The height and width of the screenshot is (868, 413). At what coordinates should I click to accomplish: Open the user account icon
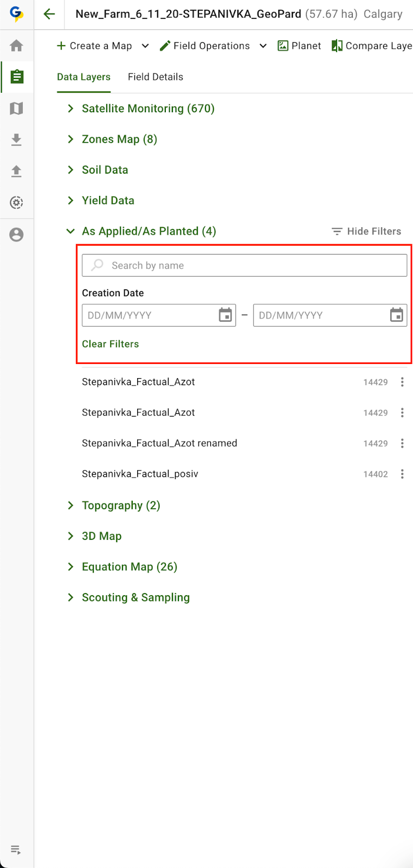point(17,235)
